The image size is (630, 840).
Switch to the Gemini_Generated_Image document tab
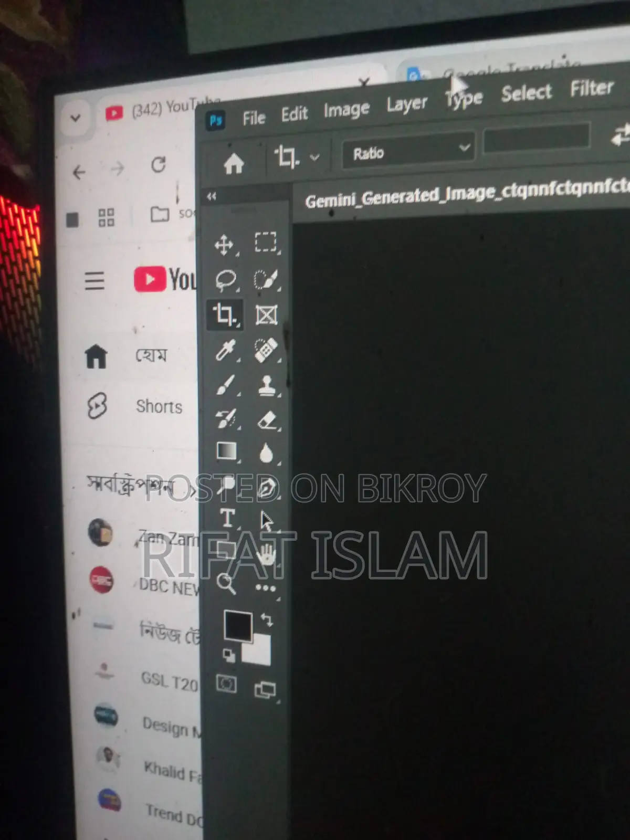[466, 194]
